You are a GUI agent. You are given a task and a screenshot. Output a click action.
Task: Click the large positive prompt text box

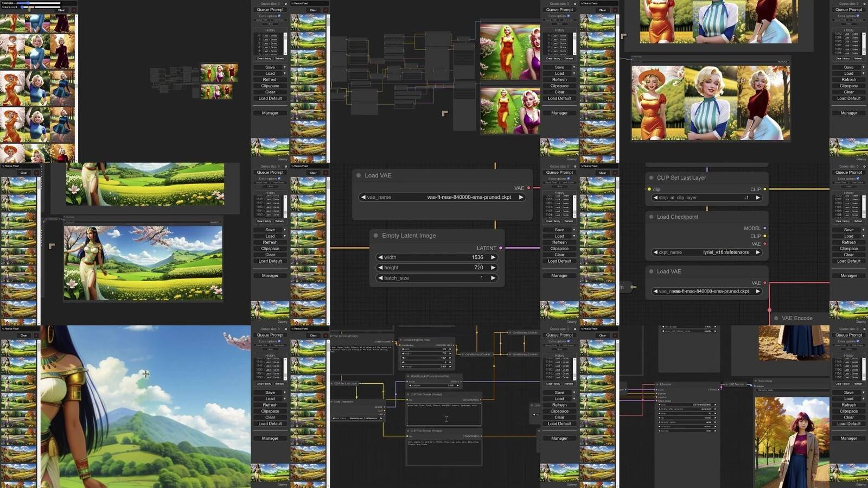(x=443, y=415)
